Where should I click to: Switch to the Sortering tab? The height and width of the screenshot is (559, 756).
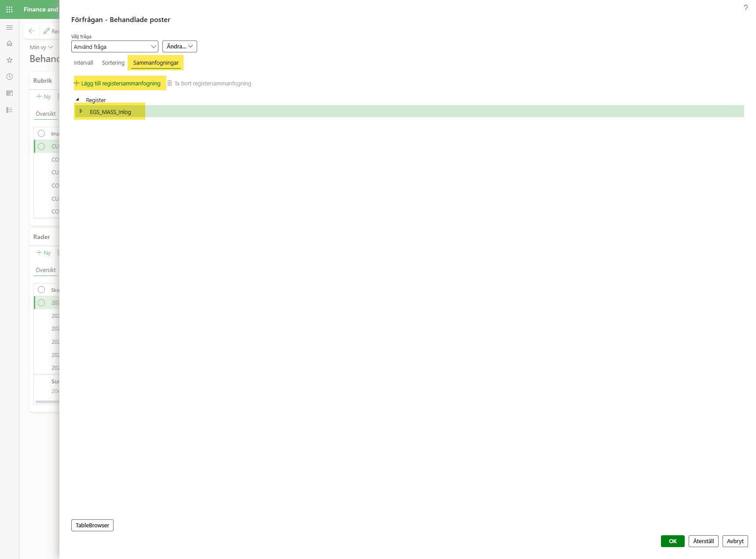pyautogui.click(x=113, y=63)
